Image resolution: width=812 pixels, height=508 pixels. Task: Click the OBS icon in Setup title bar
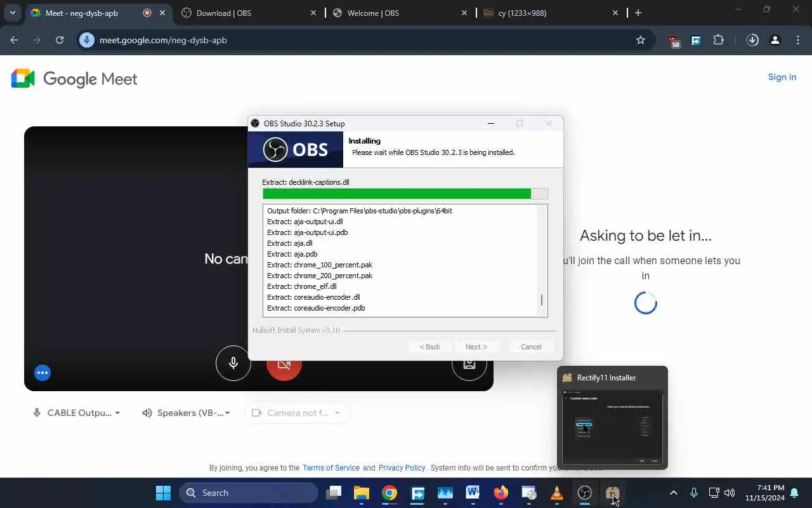coord(255,123)
